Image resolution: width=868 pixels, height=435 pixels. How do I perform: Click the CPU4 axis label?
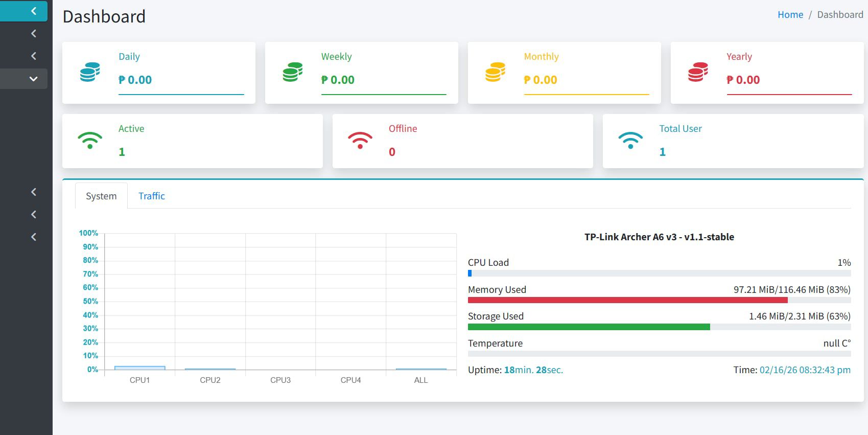(350, 380)
